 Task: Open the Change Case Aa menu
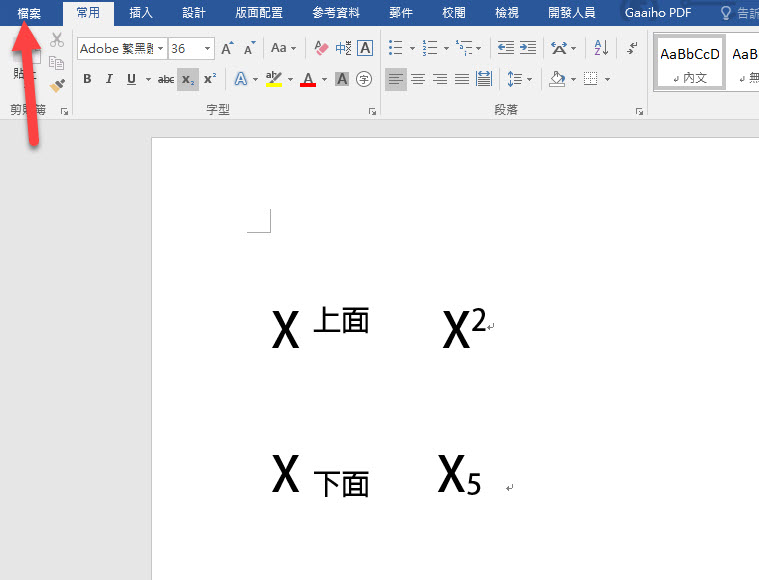[x=283, y=48]
